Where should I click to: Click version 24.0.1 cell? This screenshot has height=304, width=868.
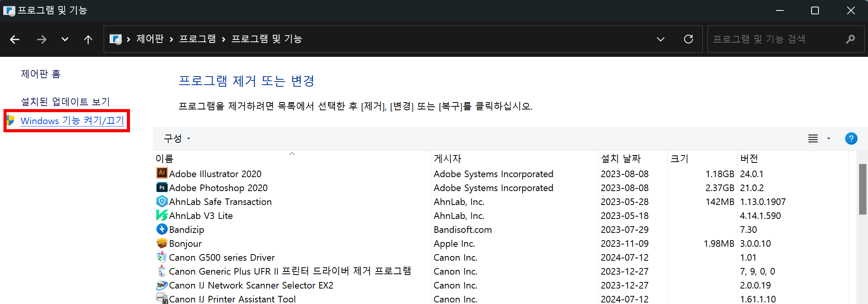tap(752, 174)
